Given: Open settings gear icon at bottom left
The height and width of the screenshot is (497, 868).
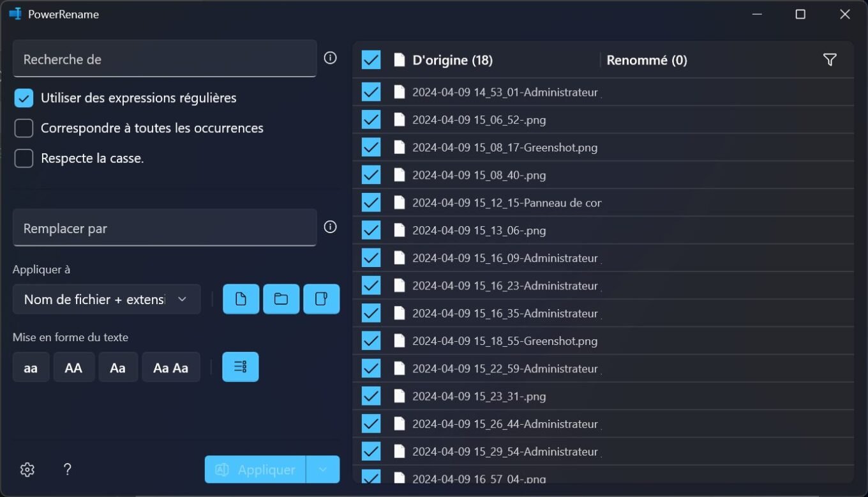Looking at the screenshot, I should pyautogui.click(x=27, y=470).
